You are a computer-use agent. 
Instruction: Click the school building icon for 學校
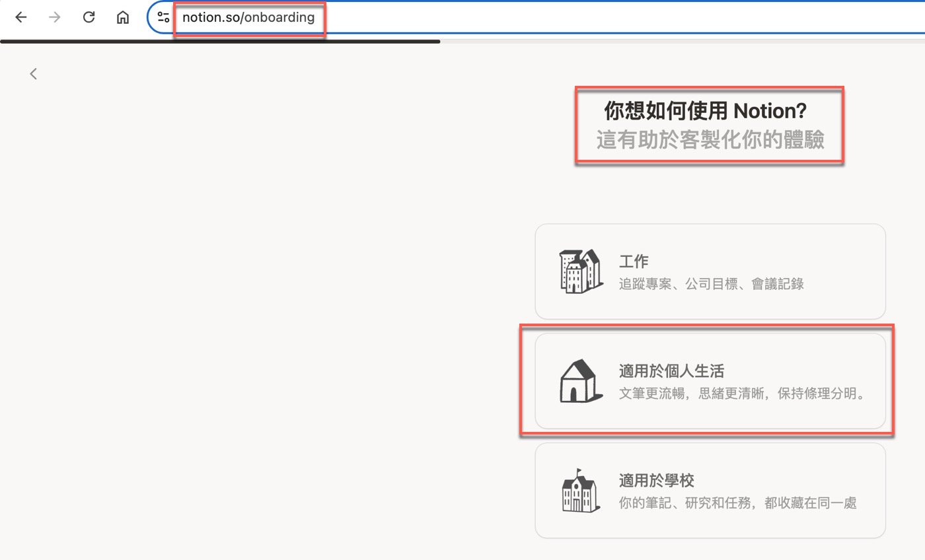point(581,491)
